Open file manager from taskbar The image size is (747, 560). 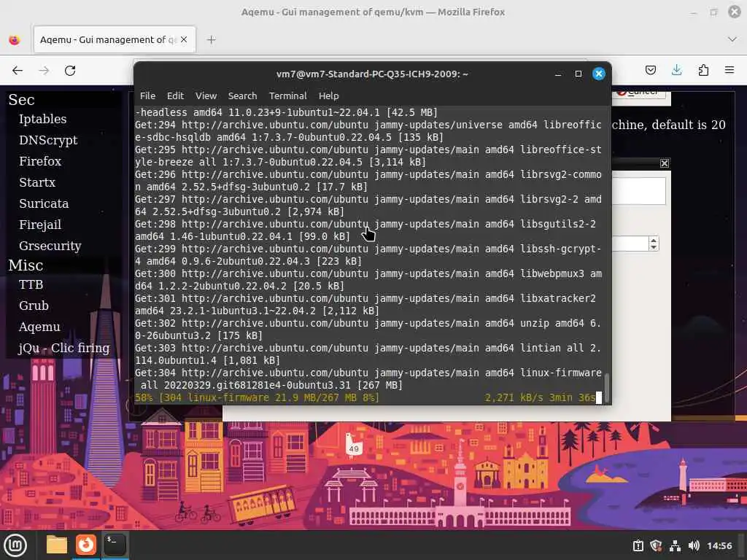click(x=57, y=545)
